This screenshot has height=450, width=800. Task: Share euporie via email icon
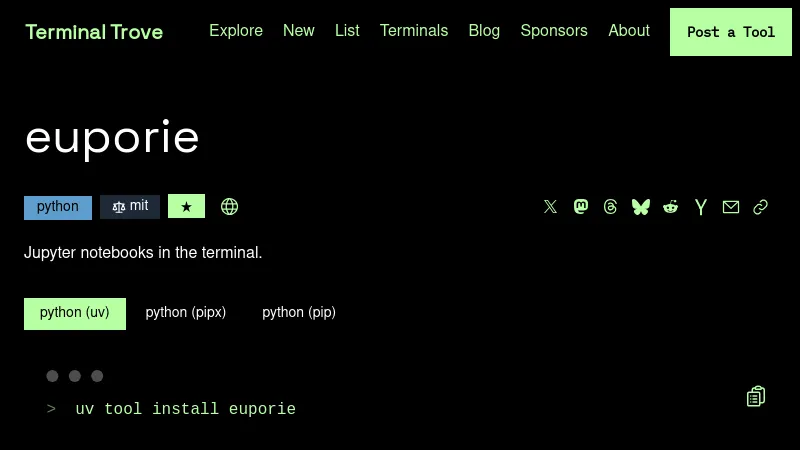(x=731, y=207)
